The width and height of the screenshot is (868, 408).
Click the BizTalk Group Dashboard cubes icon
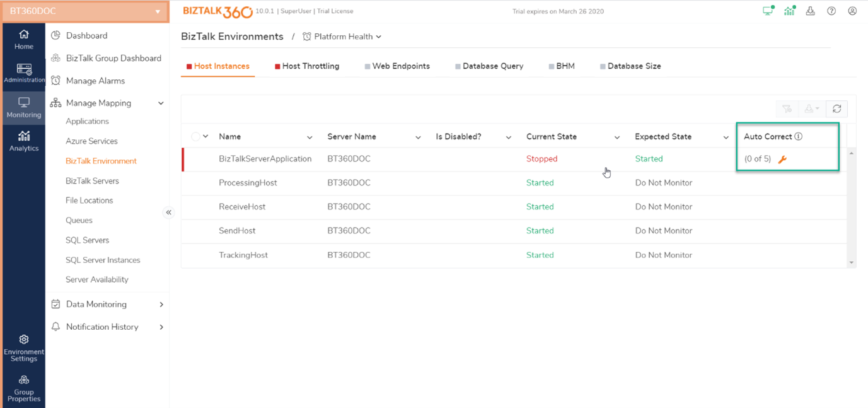pos(55,58)
